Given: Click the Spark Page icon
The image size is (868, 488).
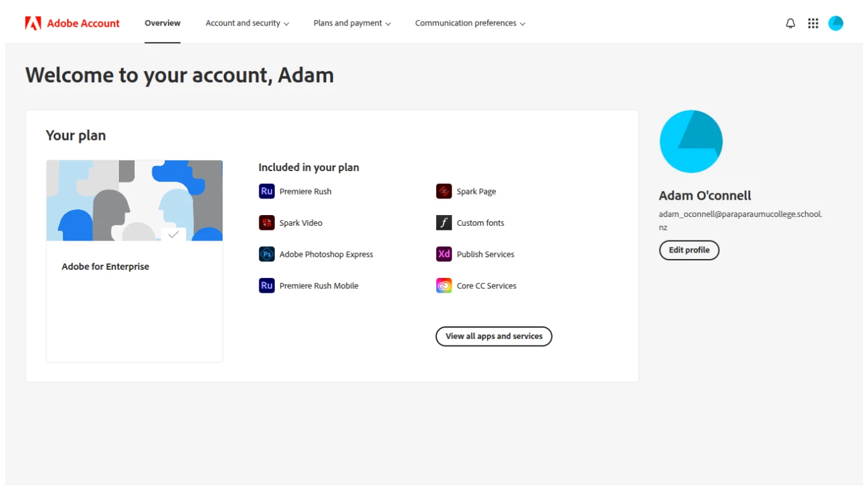Looking at the screenshot, I should tap(444, 191).
